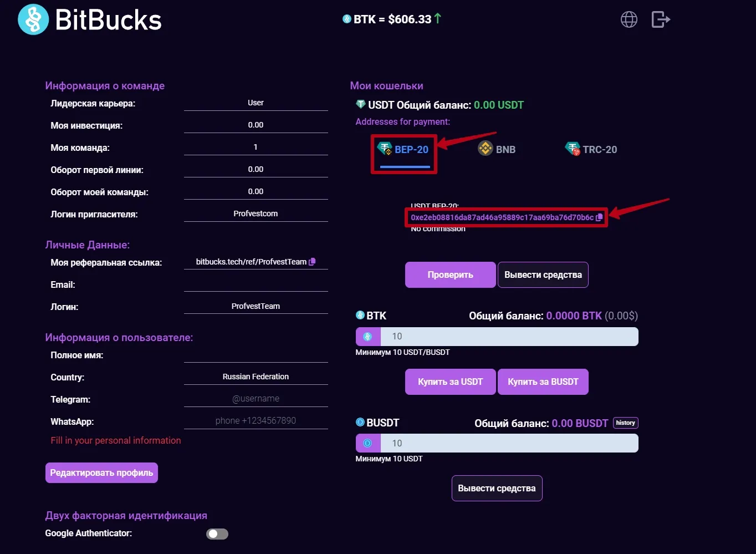
Task: Click the Проверить button
Action: [x=451, y=275]
